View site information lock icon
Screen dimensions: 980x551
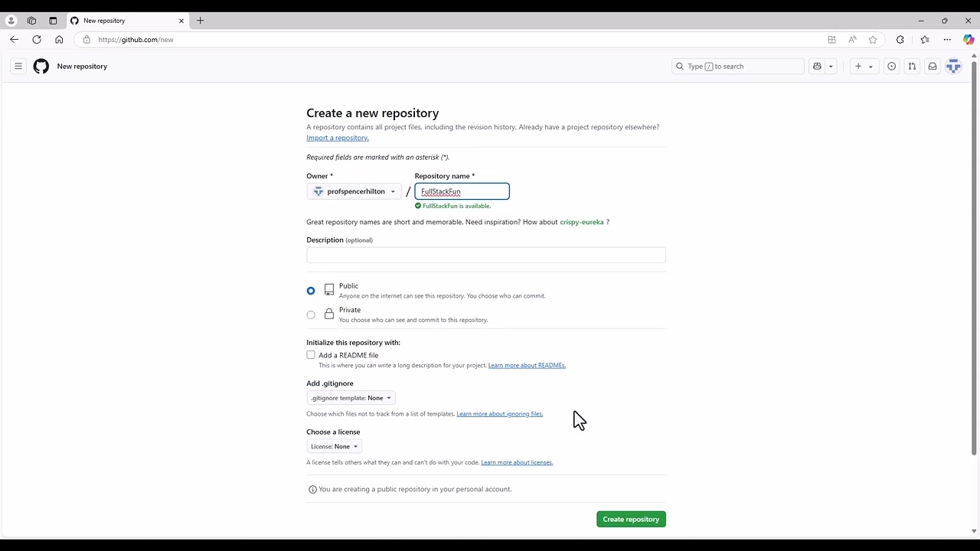(87, 40)
